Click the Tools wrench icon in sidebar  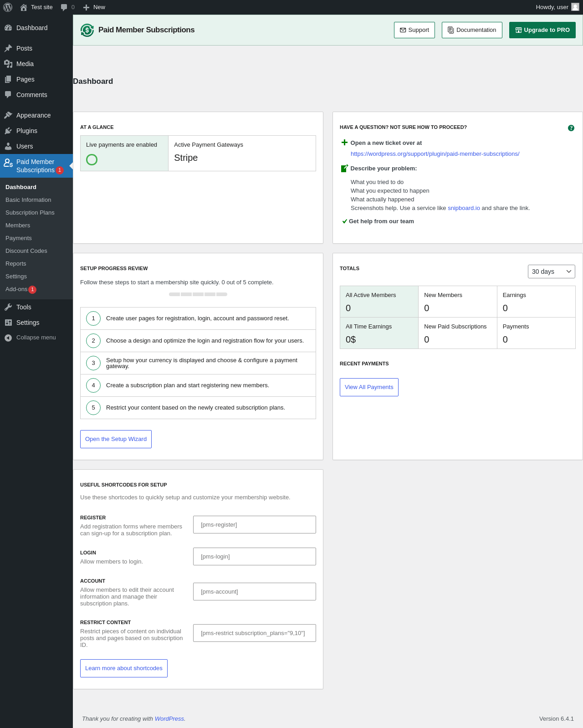pyautogui.click(x=8, y=307)
